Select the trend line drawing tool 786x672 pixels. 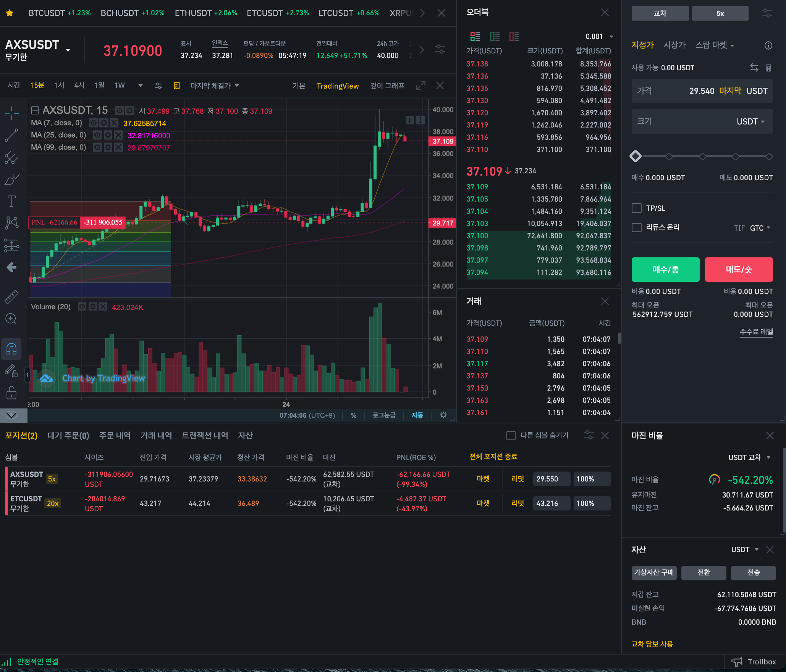pos(11,135)
